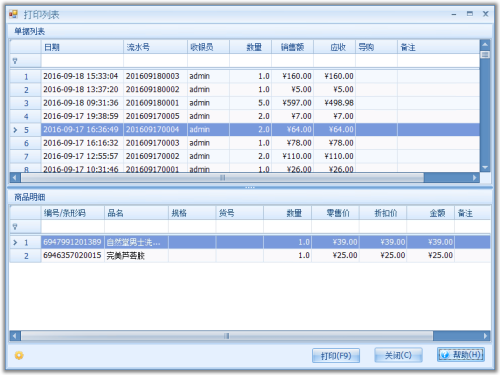Select receipt number 201609170003
The image size is (500, 375).
click(x=245, y=143)
